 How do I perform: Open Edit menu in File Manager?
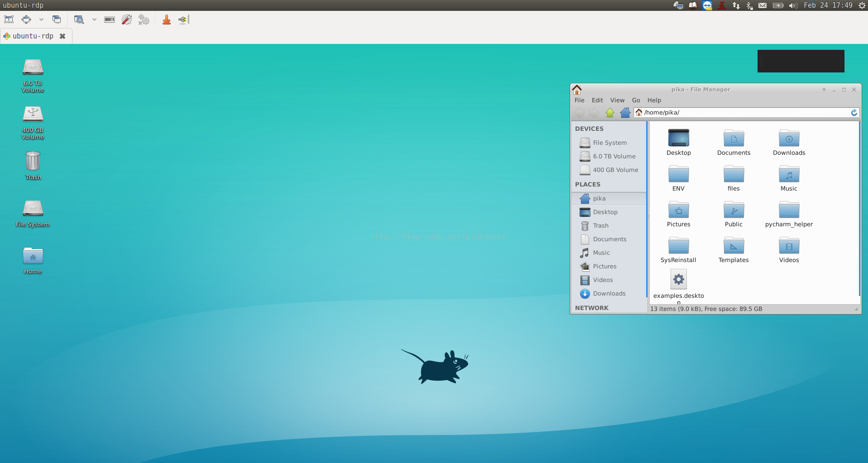(597, 100)
